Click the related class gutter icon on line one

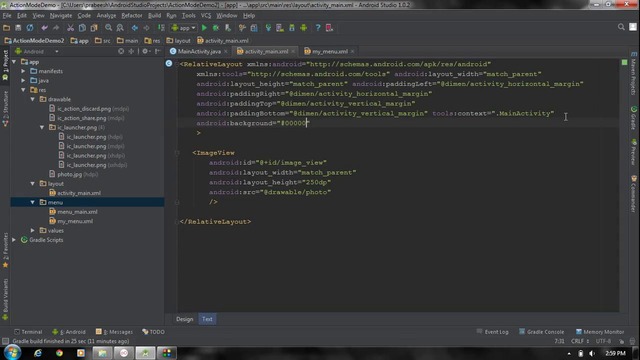(x=169, y=64)
